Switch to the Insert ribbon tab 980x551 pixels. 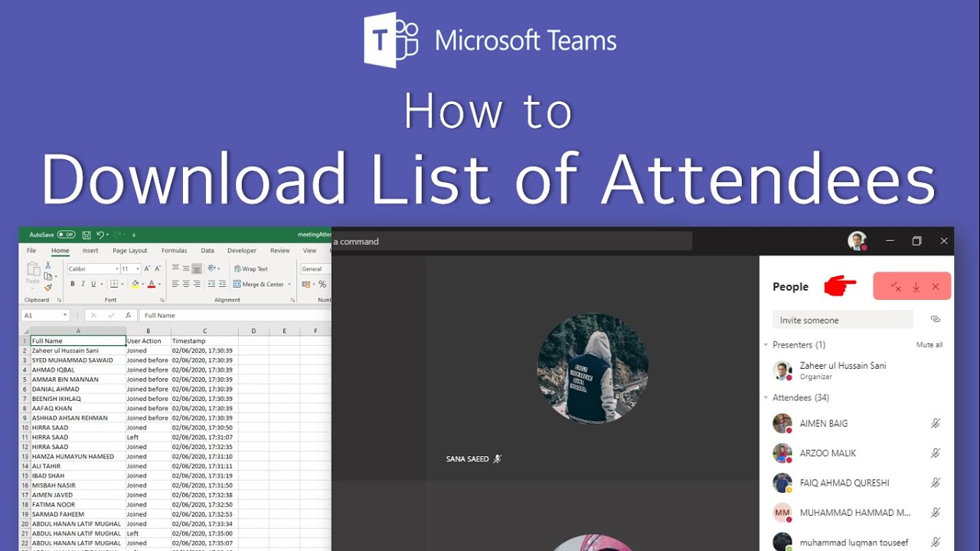point(90,250)
